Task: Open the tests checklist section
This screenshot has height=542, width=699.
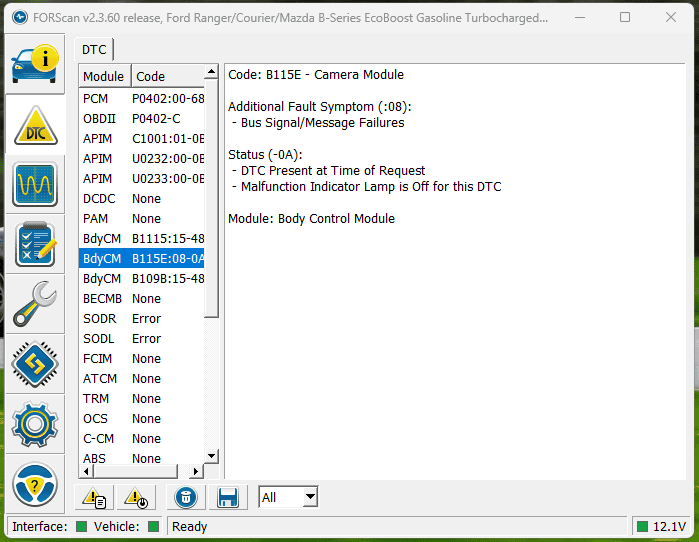Action: [x=35, y=244]
